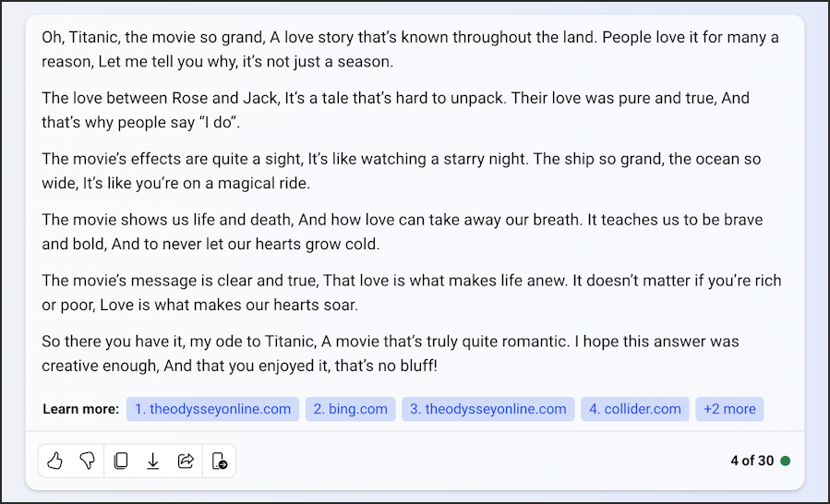Click the paragraph starting "Oh, Titanic"

410,49
